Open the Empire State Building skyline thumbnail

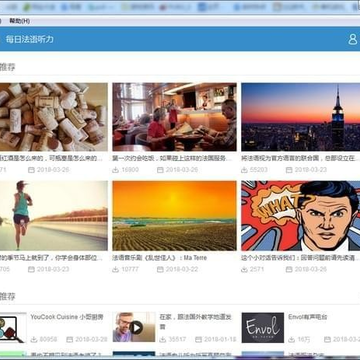point(301,117)
